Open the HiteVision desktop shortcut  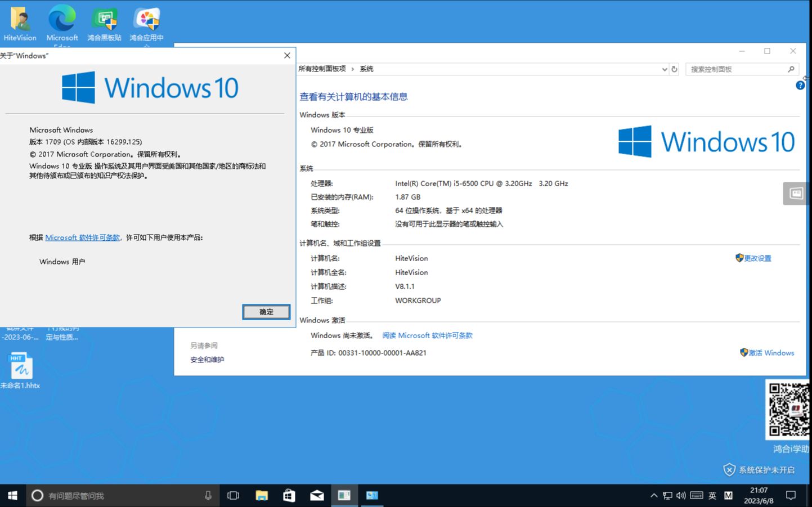click(x=20, y=24)
